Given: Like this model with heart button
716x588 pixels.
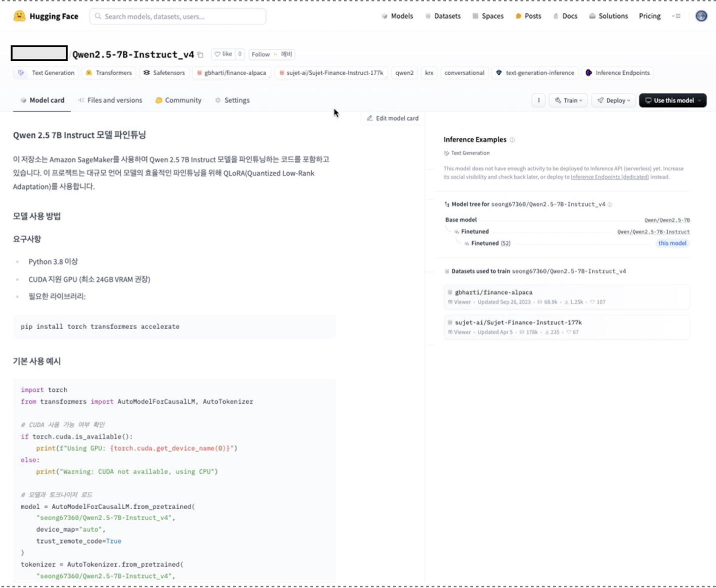Looking at the screenshot, I should (x=223, y=54).
